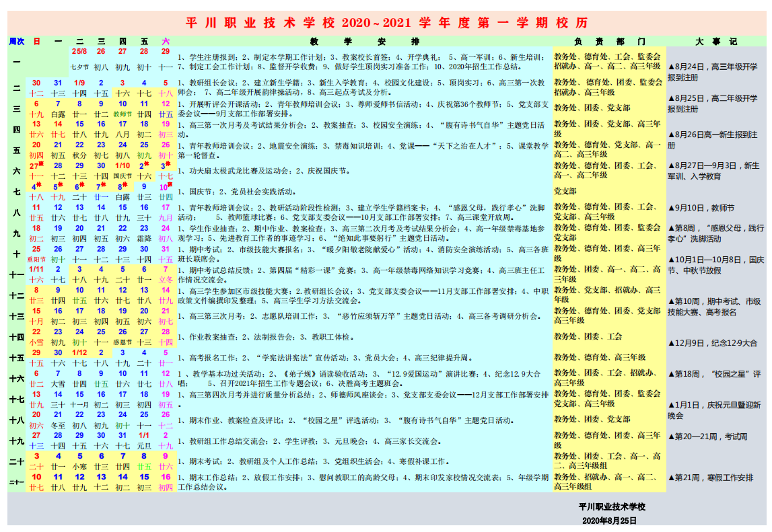
Task: Click the 1/9 date cell in week two
Action: (79, 83)
